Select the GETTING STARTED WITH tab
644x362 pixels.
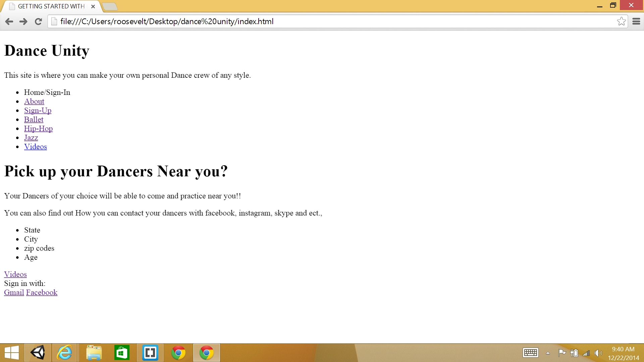point(51,6)
